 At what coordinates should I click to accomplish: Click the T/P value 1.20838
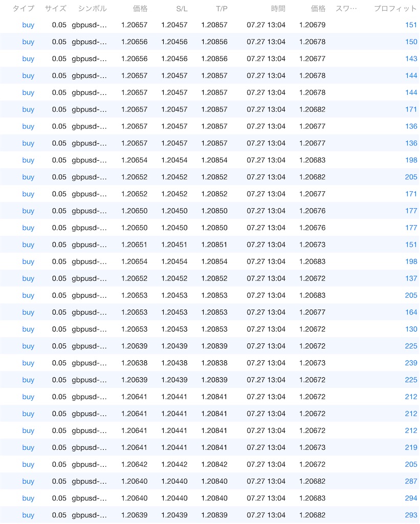click(x=214, y=363)
